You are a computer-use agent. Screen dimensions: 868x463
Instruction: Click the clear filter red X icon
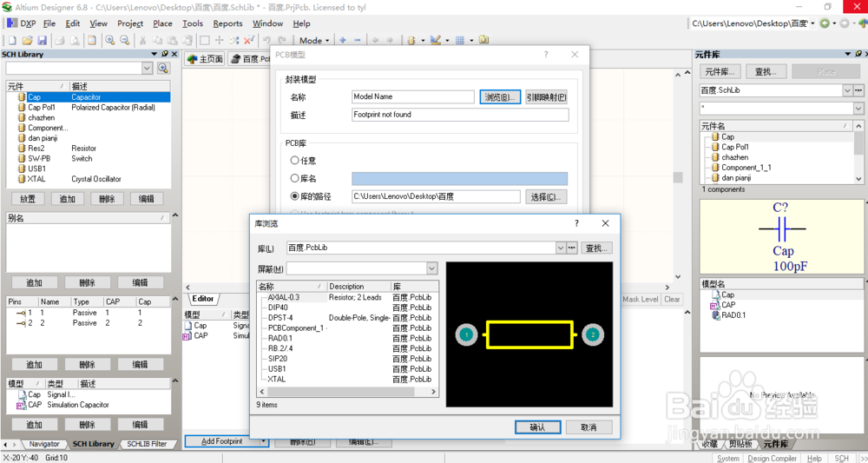coord(249,41)
